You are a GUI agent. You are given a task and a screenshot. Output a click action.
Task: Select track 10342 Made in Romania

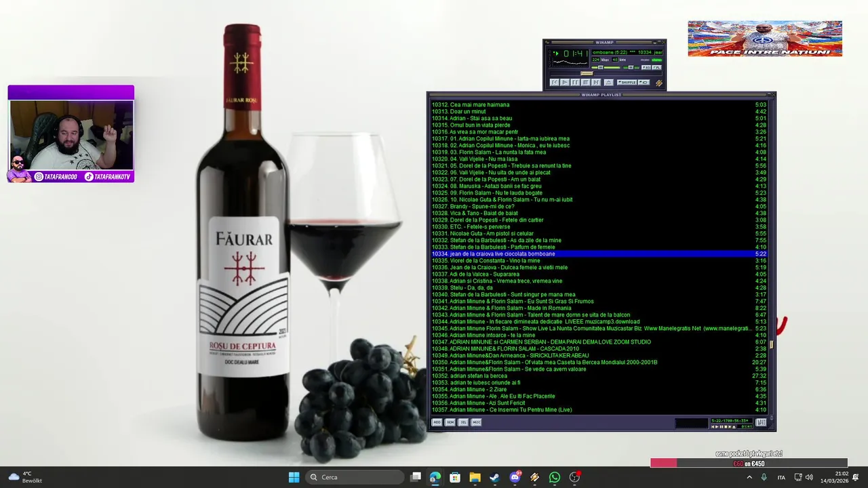coord(599,308)
